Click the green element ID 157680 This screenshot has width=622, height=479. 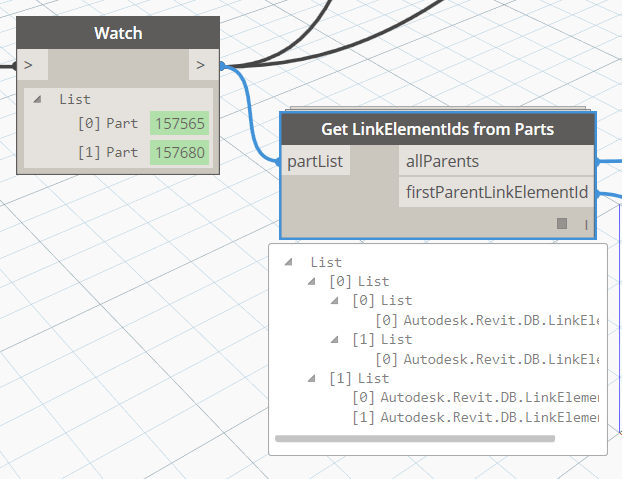[x=180, y=152]
